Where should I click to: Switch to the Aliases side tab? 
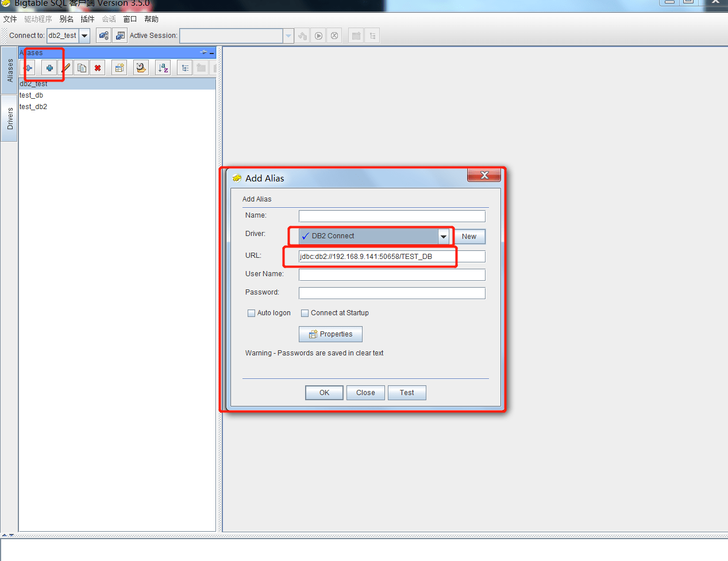tap(10, 71)
